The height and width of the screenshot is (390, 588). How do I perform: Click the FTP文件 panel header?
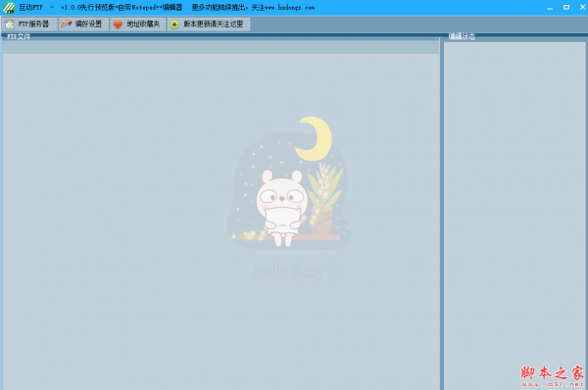click(x=19, y=36)
